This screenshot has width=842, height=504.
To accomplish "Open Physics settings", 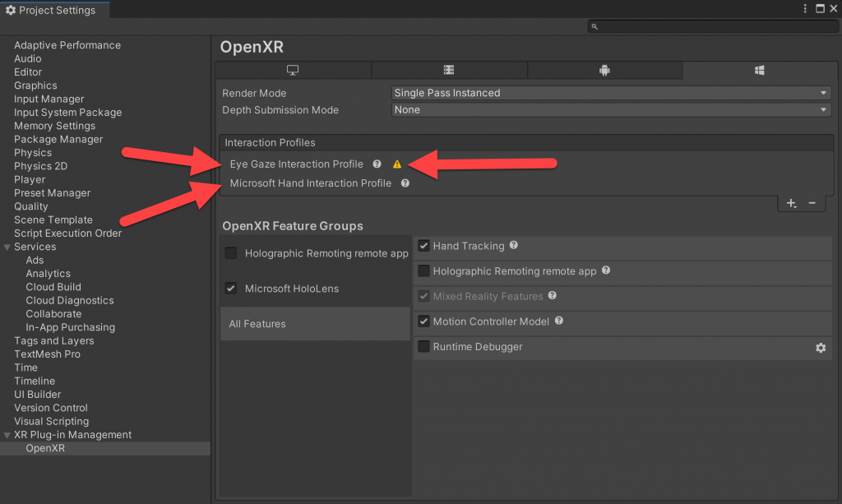I will pyautogui.click(x=33, y=152).
